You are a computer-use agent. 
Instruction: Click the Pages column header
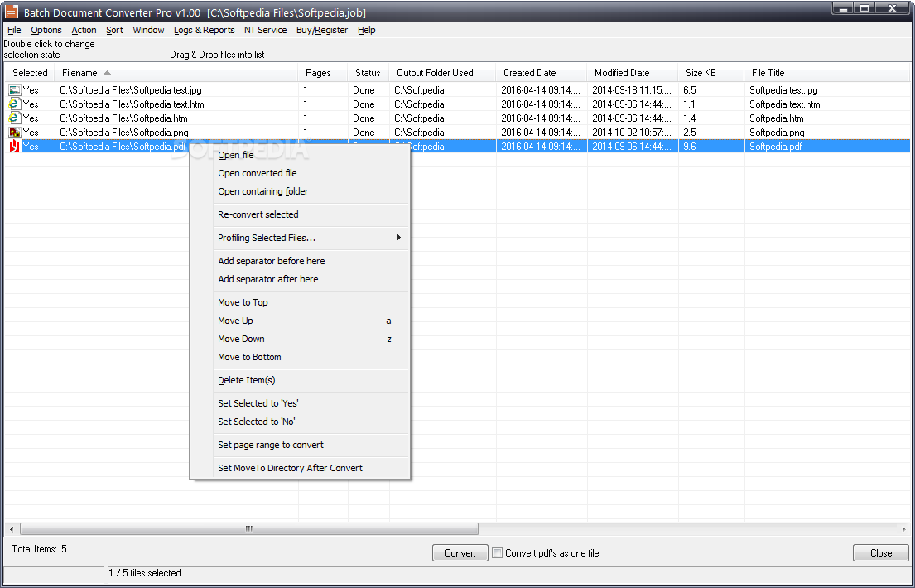pos(323,73)
